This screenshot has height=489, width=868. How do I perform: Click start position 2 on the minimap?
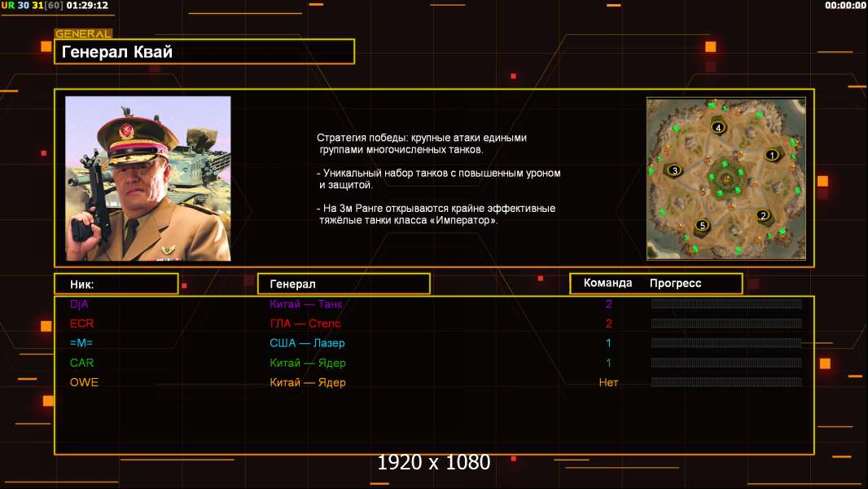click(762, 215)
